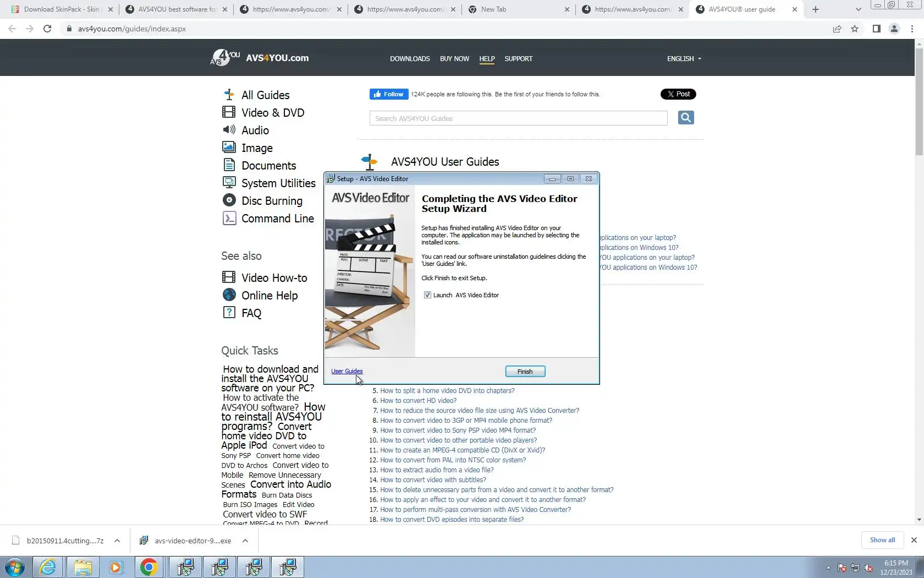The width and height of the screenshot is (924, 578).
Task: Click the User Guides link in setup dialog
Action: click(x=346, y=371)
